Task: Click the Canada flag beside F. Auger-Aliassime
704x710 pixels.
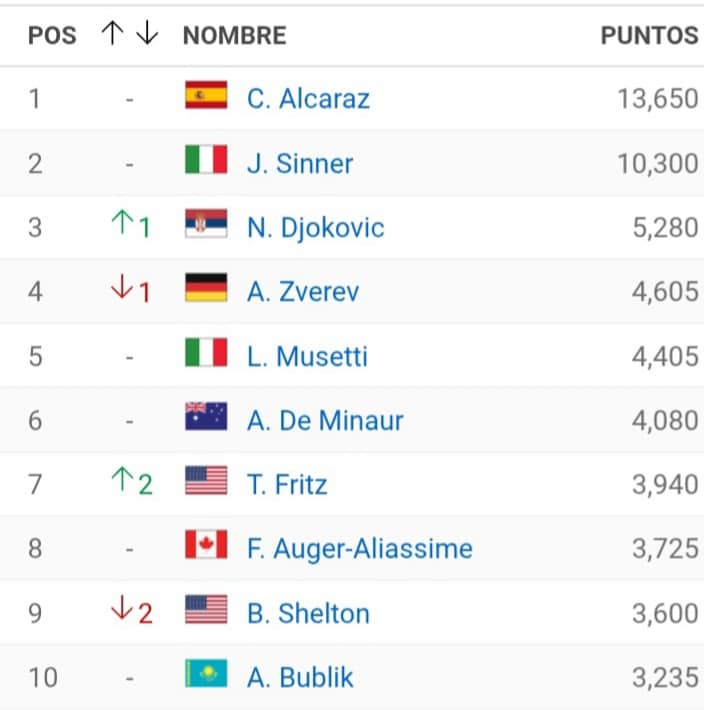Action: point(206,545)
